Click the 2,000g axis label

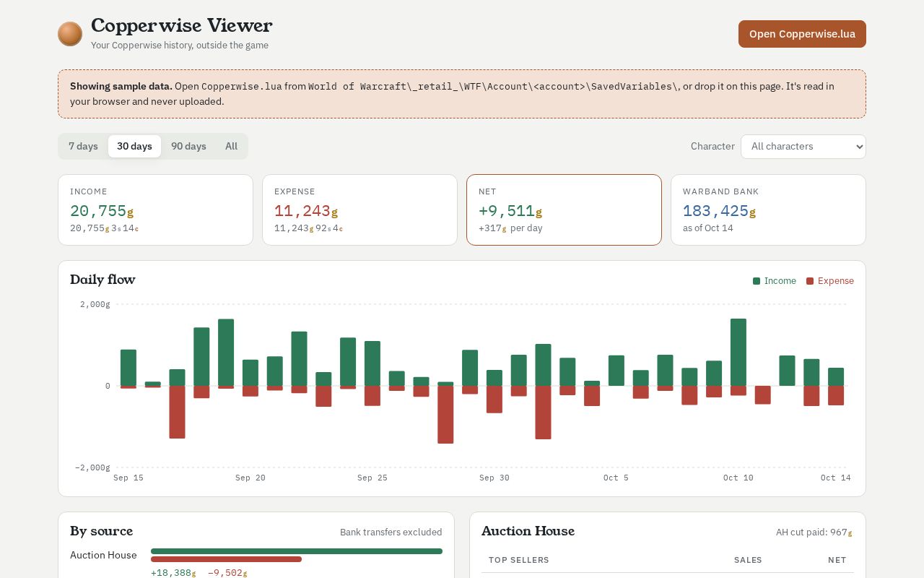tap(95, 304)
